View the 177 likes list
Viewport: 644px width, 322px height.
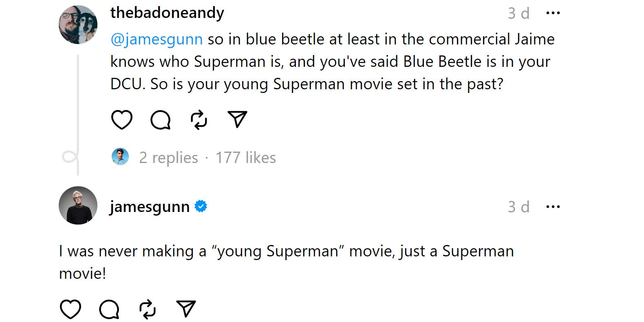(245, 157)
